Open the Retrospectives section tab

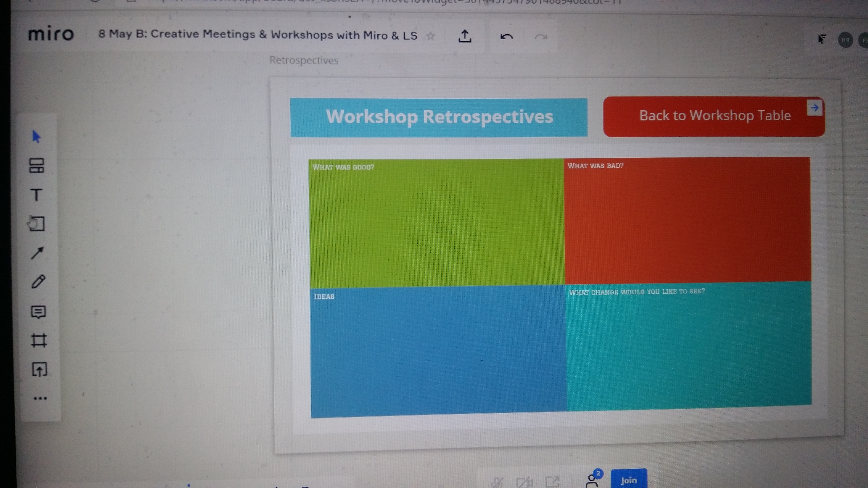[304, 60]
